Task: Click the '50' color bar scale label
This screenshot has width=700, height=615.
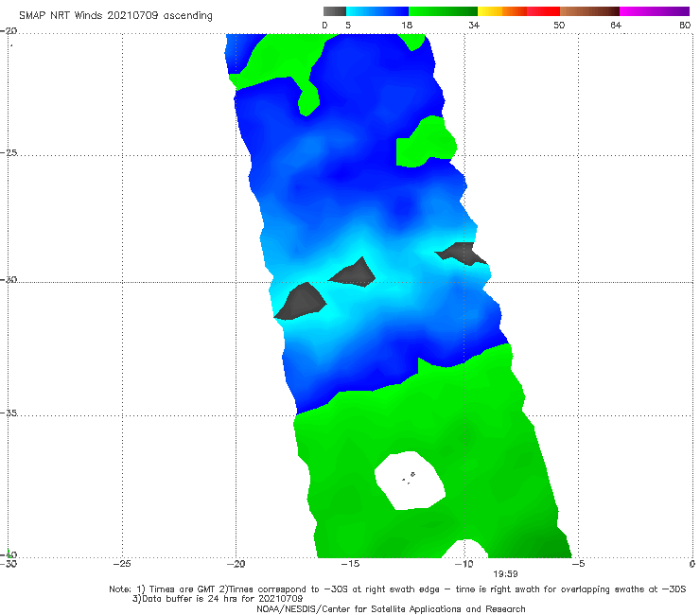Action: pos(559,25)
